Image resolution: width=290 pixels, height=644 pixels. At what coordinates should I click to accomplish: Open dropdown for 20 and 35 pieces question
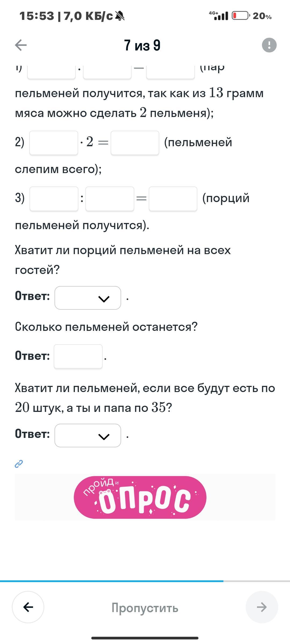[88, 436]
